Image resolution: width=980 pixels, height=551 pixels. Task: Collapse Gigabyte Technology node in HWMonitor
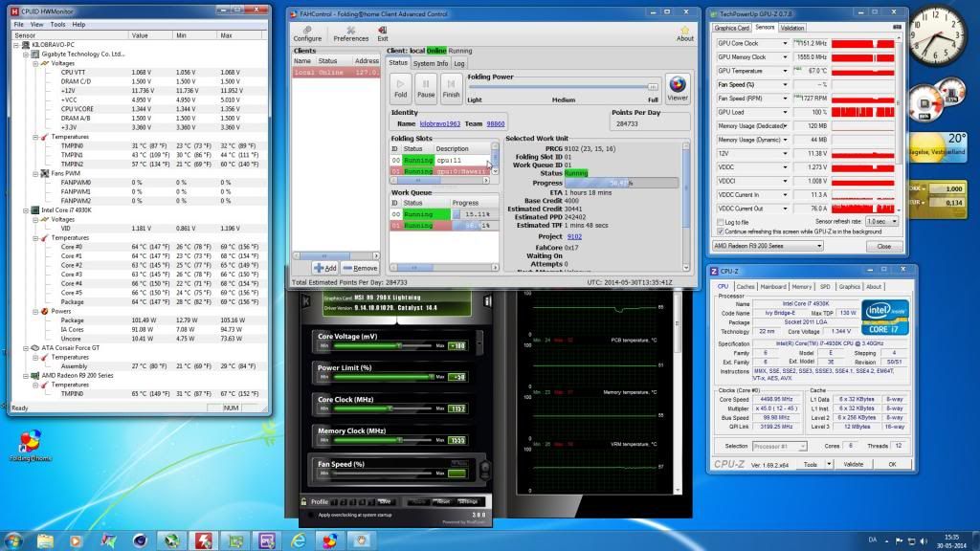click(26, 55)
